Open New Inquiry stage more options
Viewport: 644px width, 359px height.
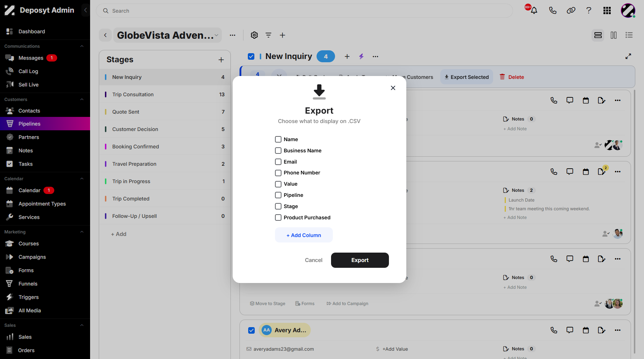tap(376, 56)
